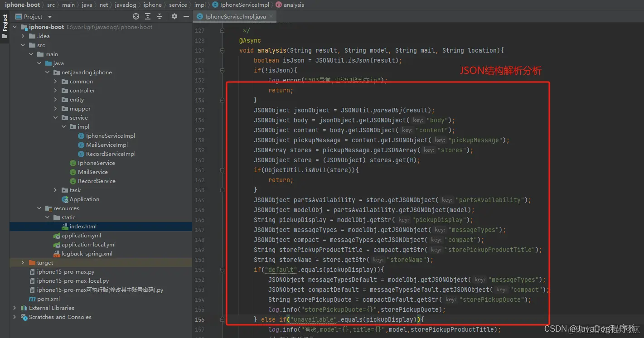Collapse the service package
This screenshot has height=338, width=644.
pyautogui.click(x=55, y=118)
